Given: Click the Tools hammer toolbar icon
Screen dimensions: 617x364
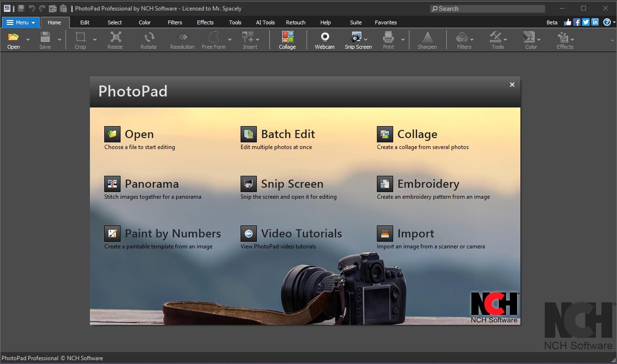Looking at the screenshot, I should tap(496, 37).
